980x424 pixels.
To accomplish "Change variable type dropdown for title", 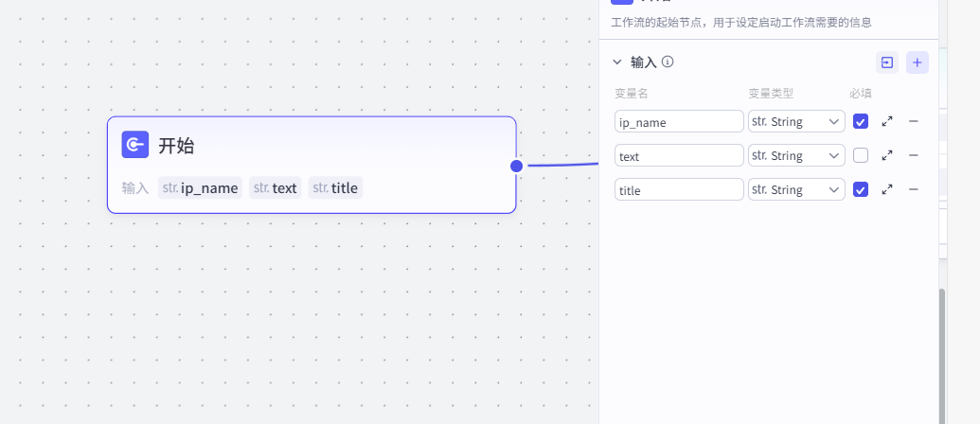I will (x=795, y=189).
